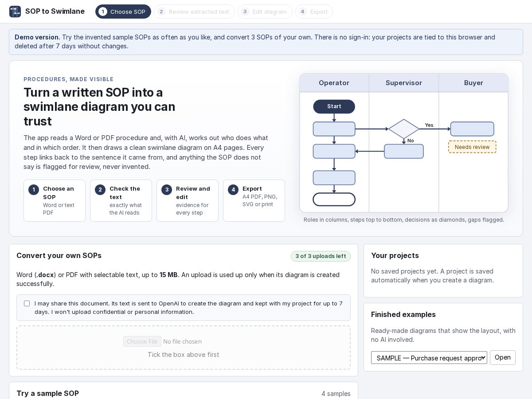Click the Buyer lane header
This screenshot has height=399, width=532.
[x=473, y=83]
